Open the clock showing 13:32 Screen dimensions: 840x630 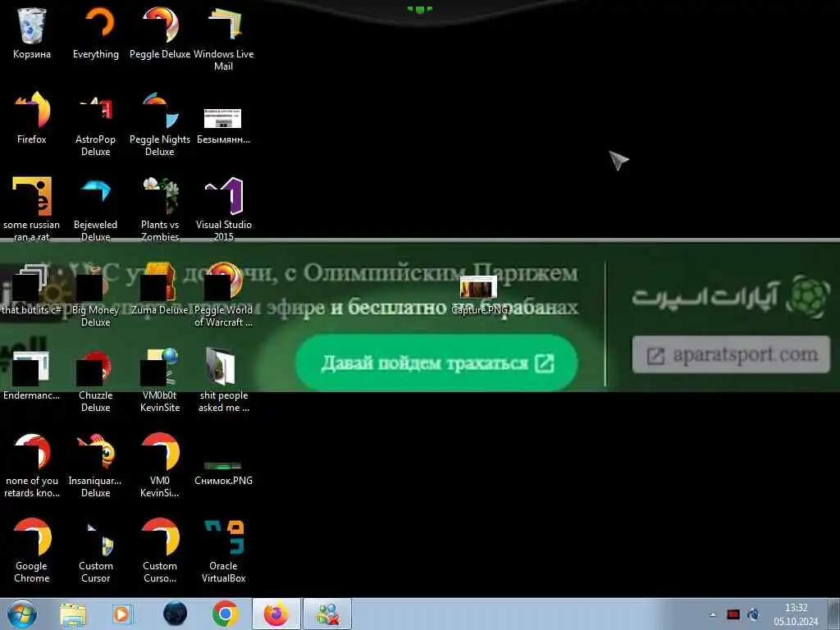point(796,614)
